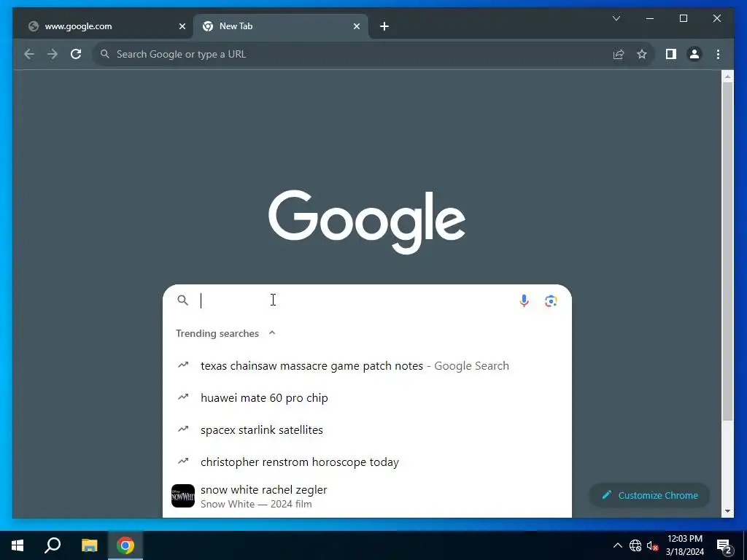The height and width of the screenshot is (560, 747).
Task: Select christopher renstrom horoscope today suggestion
Action: point(367,462)
